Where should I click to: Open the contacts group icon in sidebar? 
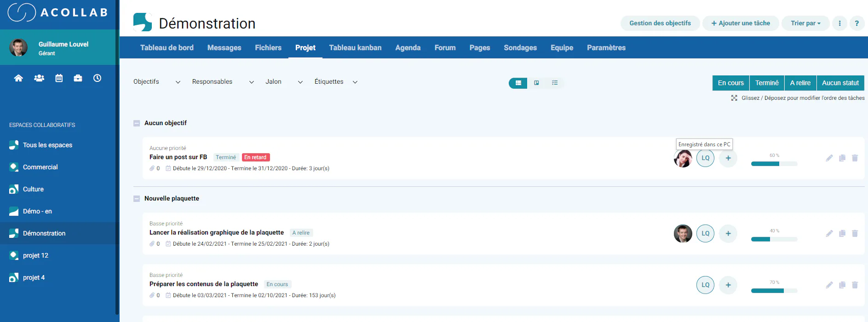click(x=39, y=78)
